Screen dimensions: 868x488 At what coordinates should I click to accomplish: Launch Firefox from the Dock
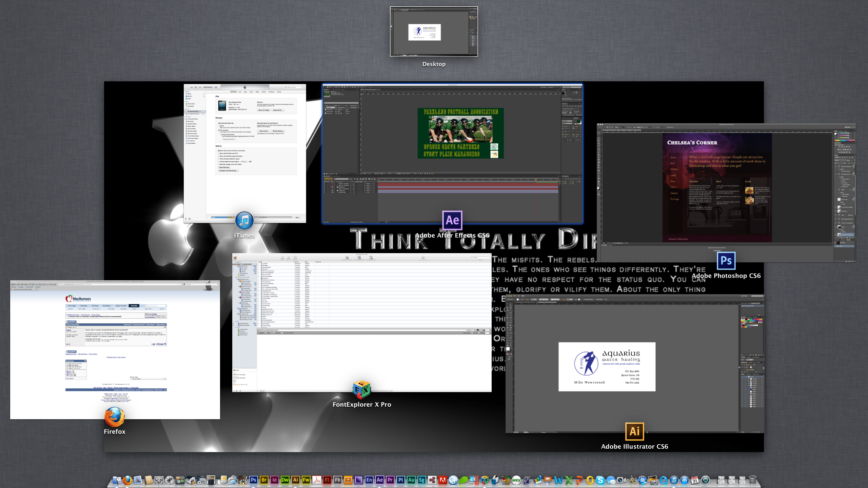[127, 480]
